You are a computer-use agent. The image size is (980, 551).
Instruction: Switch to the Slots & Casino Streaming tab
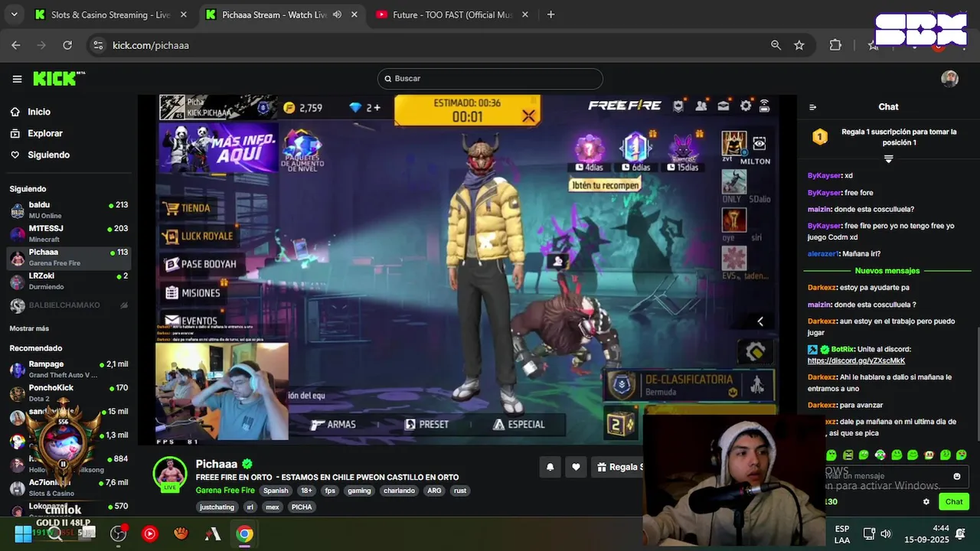(110, 15)
